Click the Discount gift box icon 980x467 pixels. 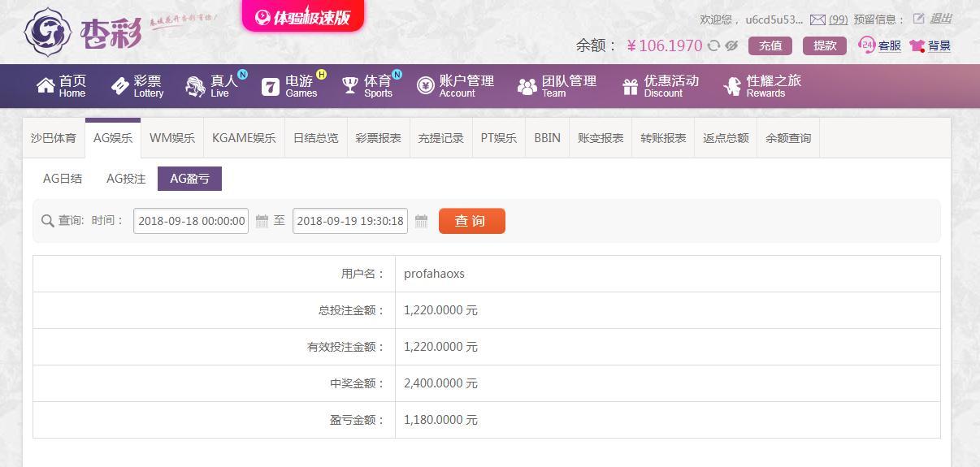(631, 86)
